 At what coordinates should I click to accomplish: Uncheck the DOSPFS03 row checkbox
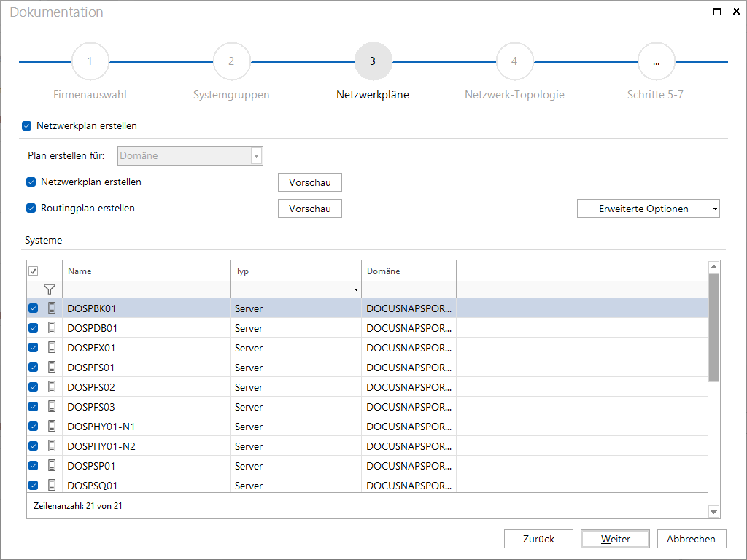click(x=34, y=407)
